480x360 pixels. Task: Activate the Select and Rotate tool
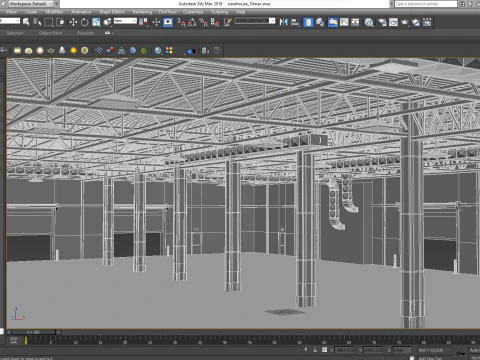(x=84, y=22)
